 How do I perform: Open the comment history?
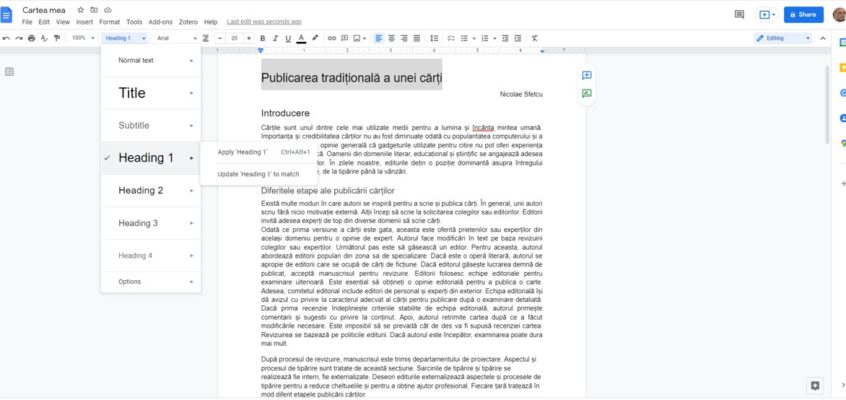coord(739,15)
